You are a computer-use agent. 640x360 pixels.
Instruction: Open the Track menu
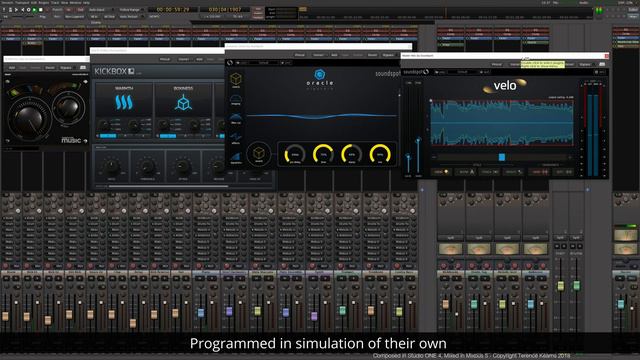[x=55, y=2]
